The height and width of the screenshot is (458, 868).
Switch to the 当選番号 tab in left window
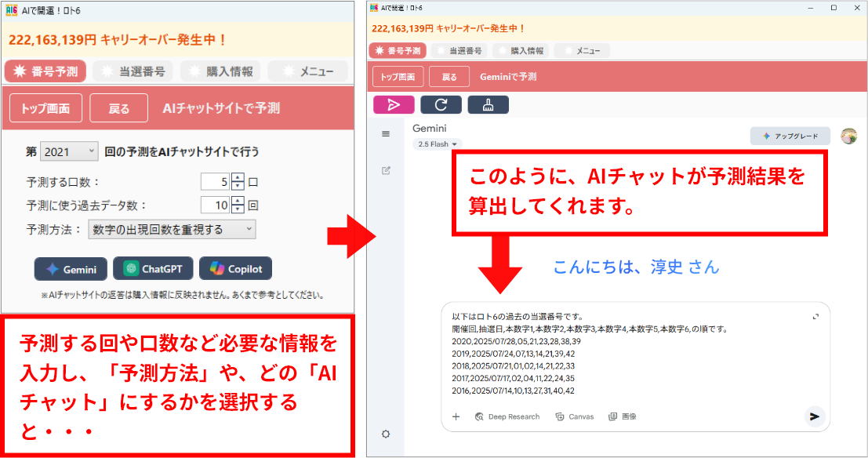[x=133, y=71]
